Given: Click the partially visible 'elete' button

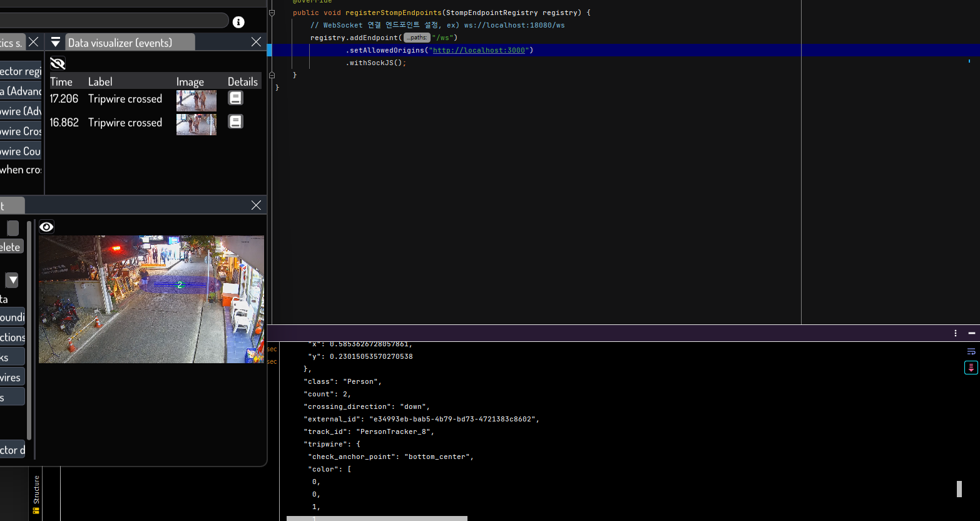Looking at the screenshot, I should coord(11,247).
